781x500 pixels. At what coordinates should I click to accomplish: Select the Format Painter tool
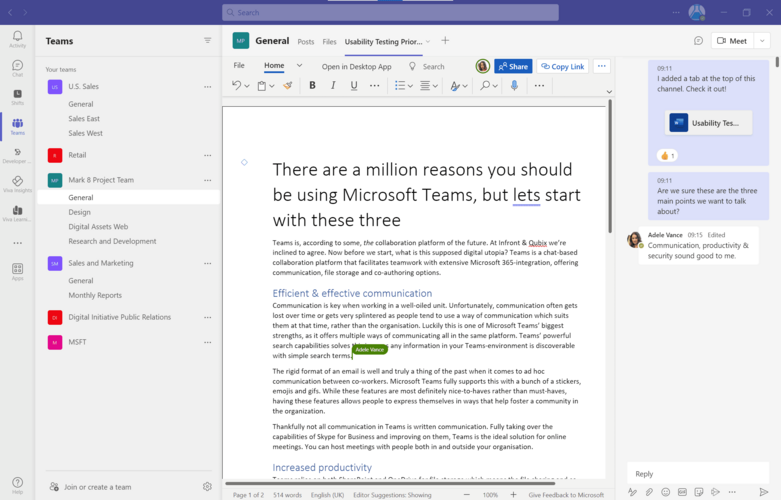(x=287, y=86)
